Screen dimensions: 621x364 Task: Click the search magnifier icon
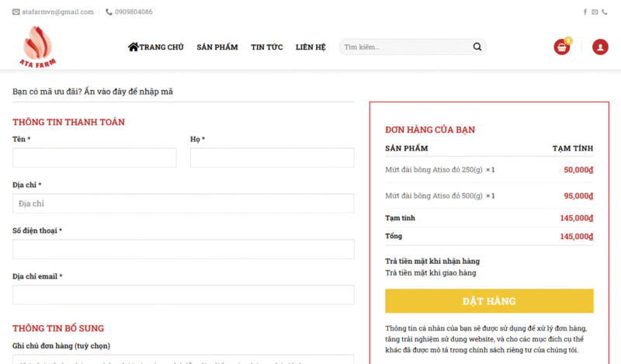pyautogui.click(x=477, y=47)
